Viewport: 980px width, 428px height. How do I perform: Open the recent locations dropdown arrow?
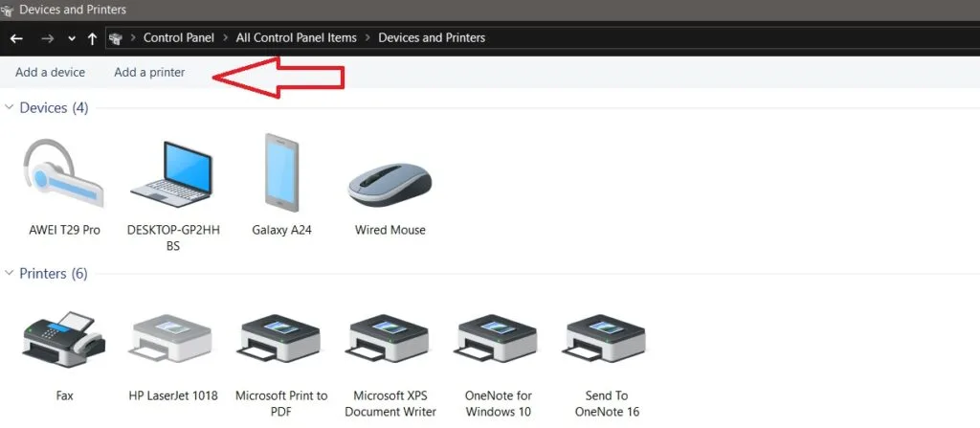pyautogui.click(x=71, y=39)
